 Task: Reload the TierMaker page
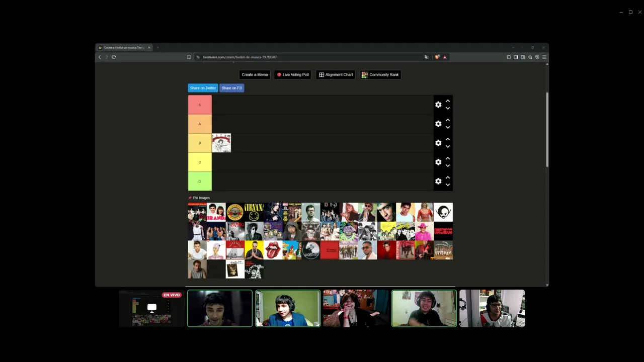[x=114, y=57]
